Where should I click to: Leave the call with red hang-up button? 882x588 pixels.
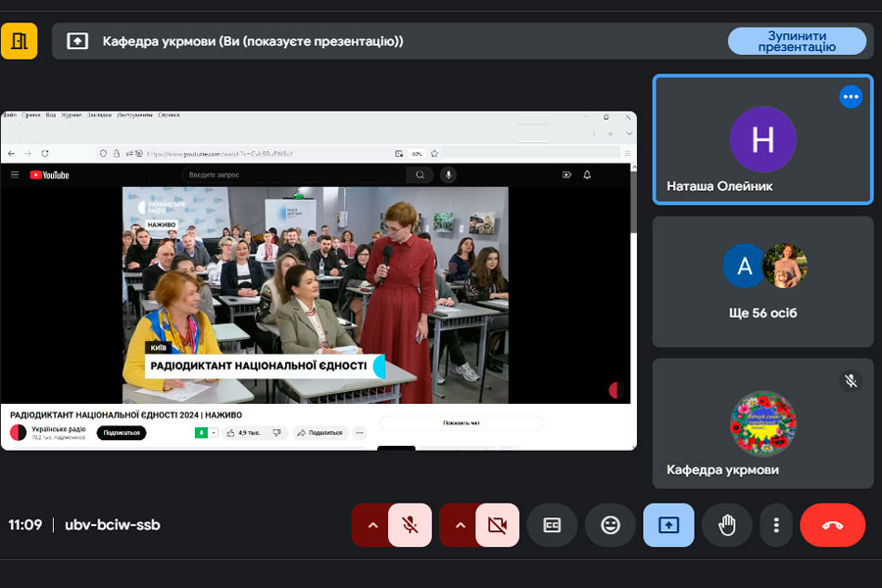(832, 525)
